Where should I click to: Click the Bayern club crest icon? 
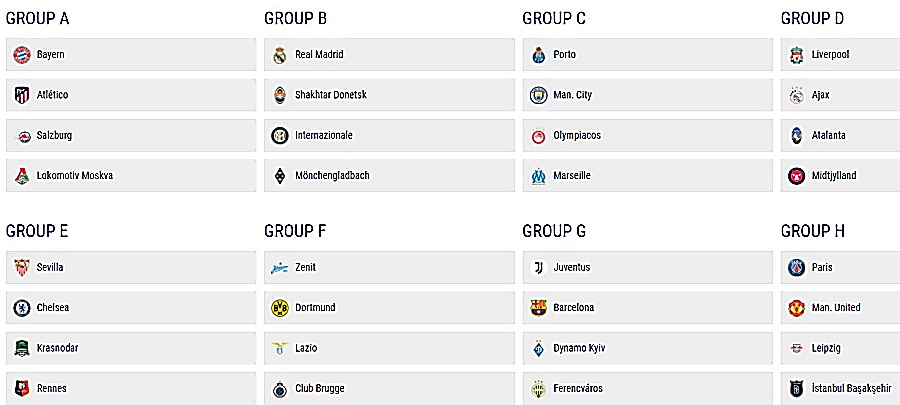(22, 55)
